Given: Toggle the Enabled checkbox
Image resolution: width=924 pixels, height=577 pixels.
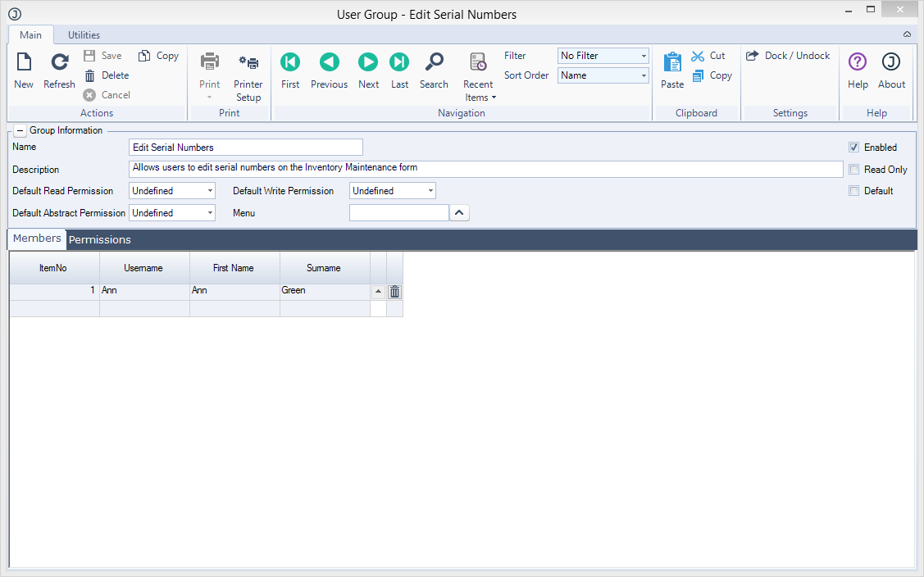Looking at the screenshot, I should coord(854,148).
